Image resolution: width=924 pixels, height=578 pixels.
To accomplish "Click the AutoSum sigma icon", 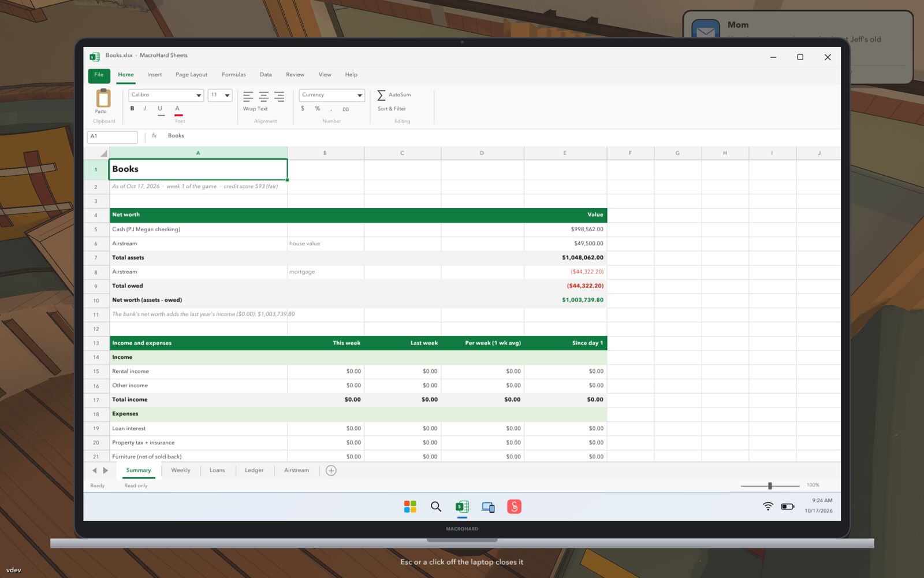I will [x=381, y=95].
